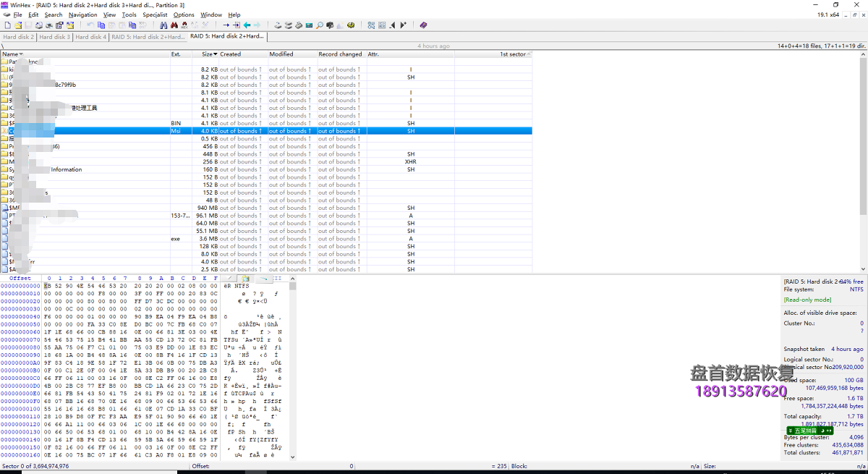The height and width of the screenshot is (474, 868).
Task: Click the blue Back navigation arrow
Action: tap(247, 25)
